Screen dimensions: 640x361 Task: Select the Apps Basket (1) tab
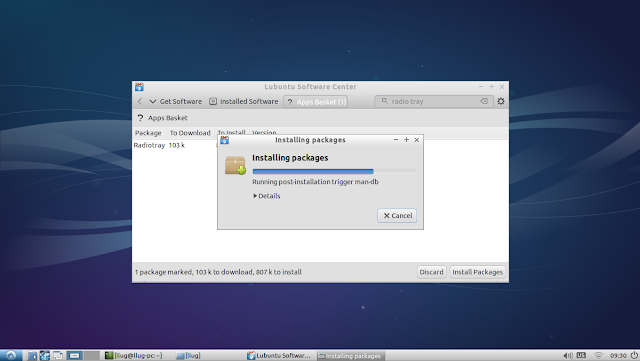click(316, 102)
